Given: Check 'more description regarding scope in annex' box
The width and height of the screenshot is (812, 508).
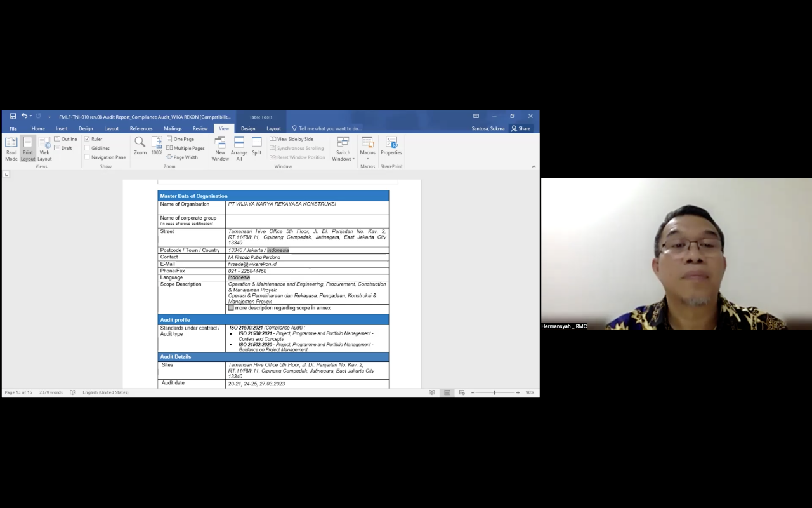Looking at the screenshot, I should (231, 308).
